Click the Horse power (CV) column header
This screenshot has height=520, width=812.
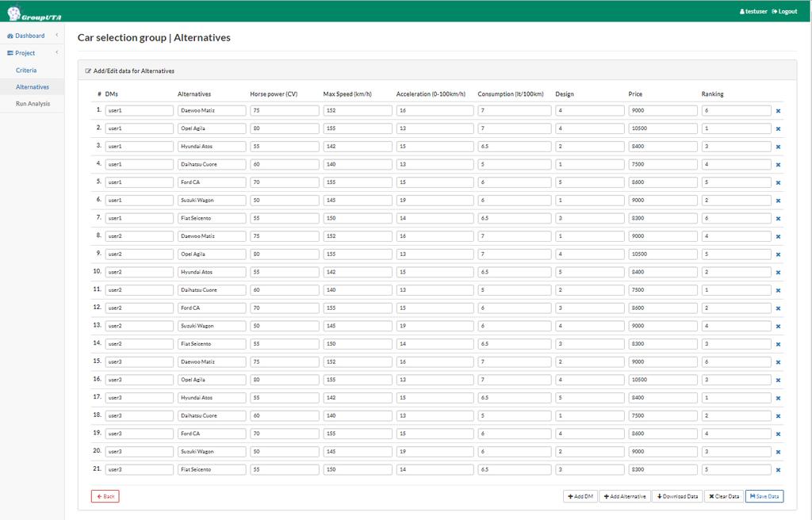tap(274, 94)
